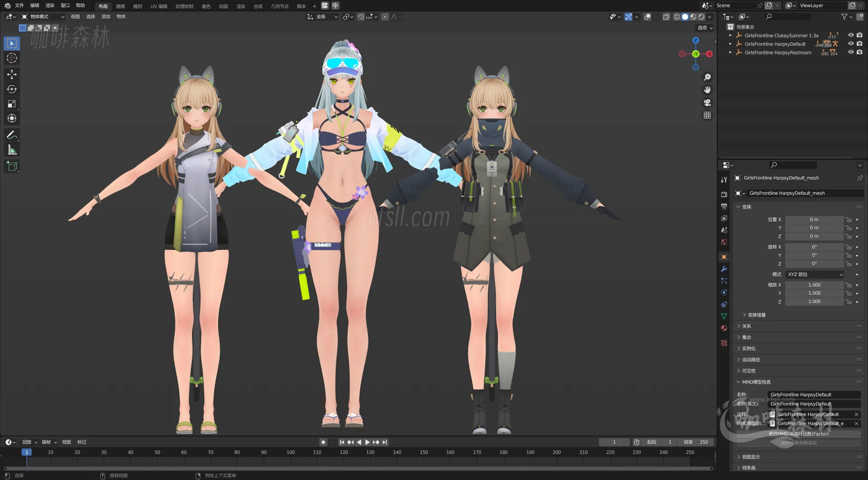
Task: Switch viewport to rendered shading mode
Action: tap(701, 16)
